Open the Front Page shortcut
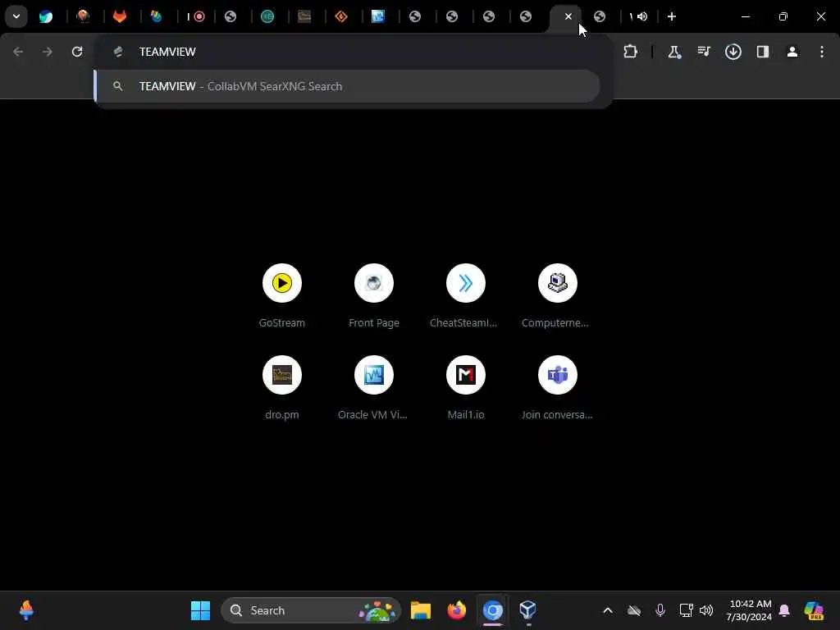The image size is (840, 630). tap(374, 295)
